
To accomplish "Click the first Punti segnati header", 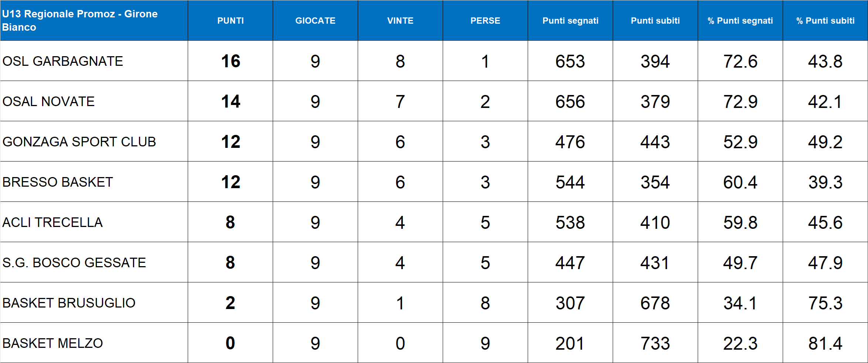I will pyautogui.click(x=570, y=21).
